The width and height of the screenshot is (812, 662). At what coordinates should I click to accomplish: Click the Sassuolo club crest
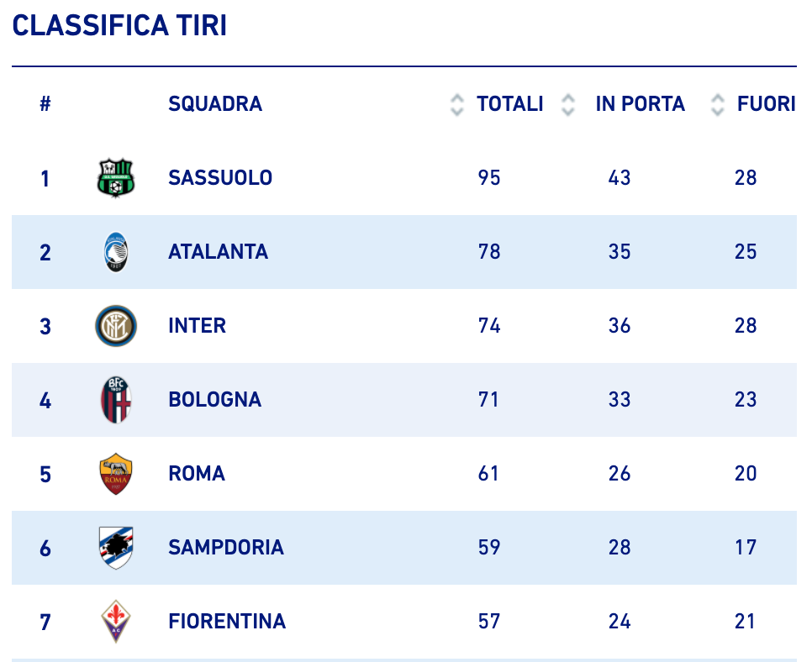116,178
